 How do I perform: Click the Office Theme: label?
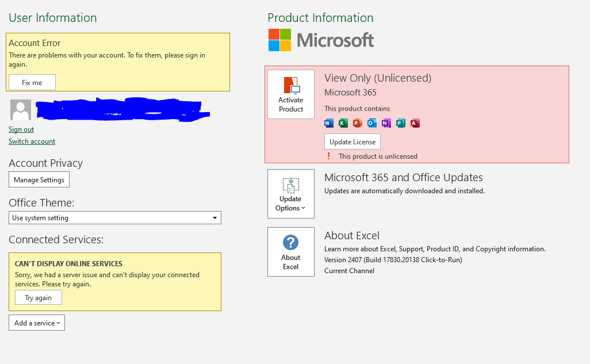pyautogui.click(x=41, y=202)
